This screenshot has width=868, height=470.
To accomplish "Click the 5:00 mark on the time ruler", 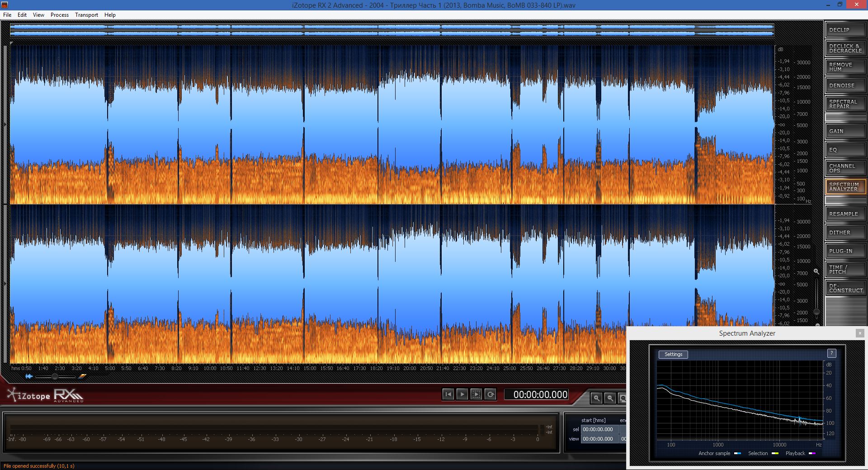I will click(110, 368).
